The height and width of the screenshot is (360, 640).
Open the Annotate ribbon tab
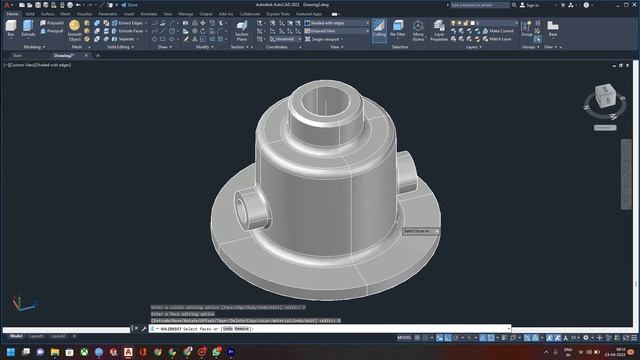149,14
